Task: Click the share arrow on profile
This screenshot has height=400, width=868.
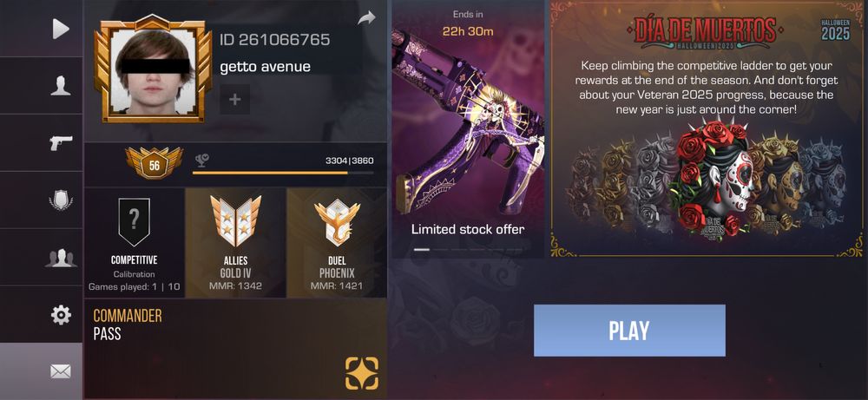Action: (x=366, y=18)
